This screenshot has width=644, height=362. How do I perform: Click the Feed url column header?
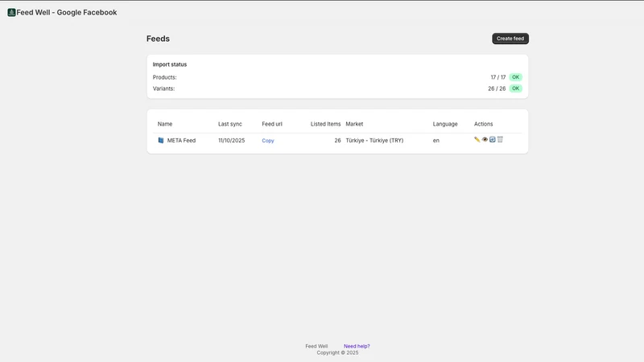click(x=272, y=124)
